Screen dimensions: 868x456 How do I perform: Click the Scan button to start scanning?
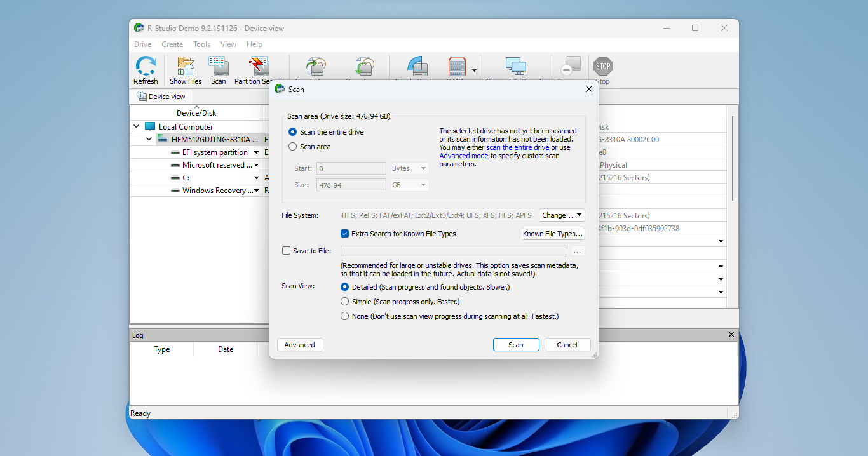point(516,345)
